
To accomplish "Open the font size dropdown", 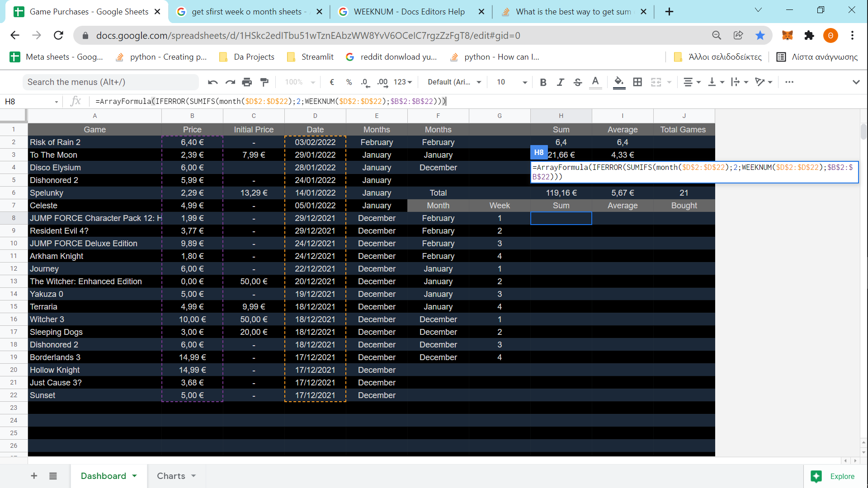I will click(512, 82).
